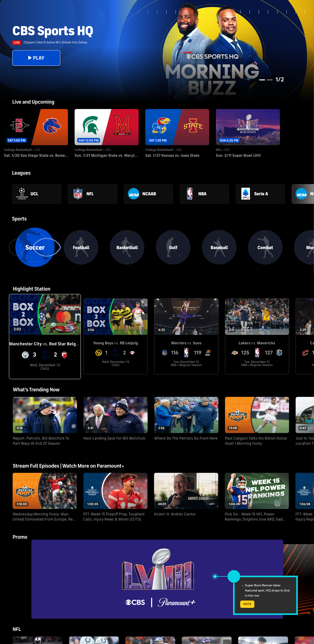This screenshot has height=644, width=314.
Task: Open Where Do The Patriots Go From Here video
Action: pos(186,415)
